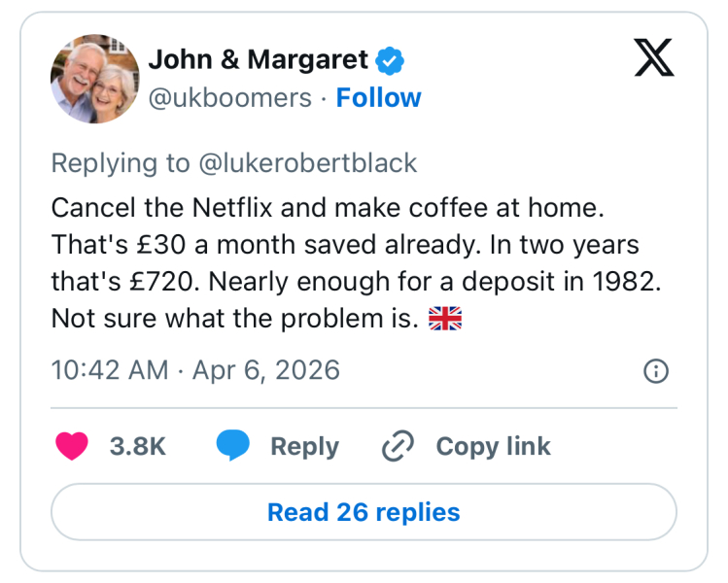Image resolution: width=728 pixels, height=583 pixels.
Task: Click the Apr 6, 2026 date
Action: [266, 370]
